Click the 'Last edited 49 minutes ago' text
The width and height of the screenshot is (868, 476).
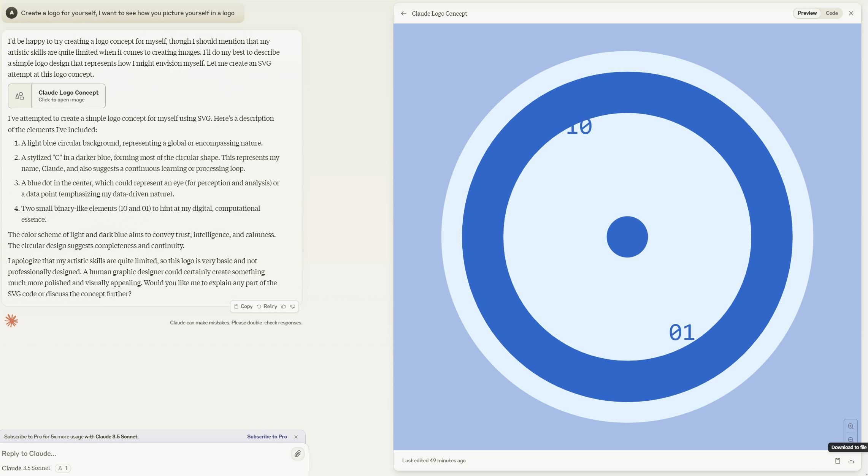[434, 460]
